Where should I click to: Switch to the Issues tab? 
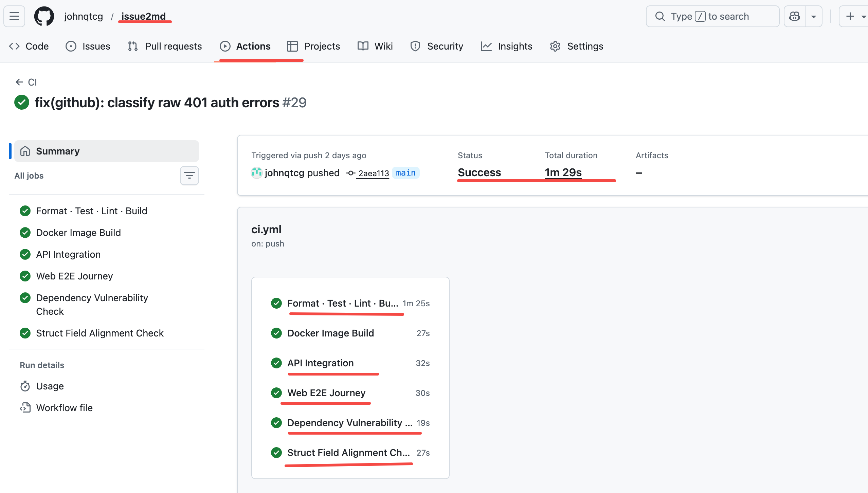tap(88, 46)
